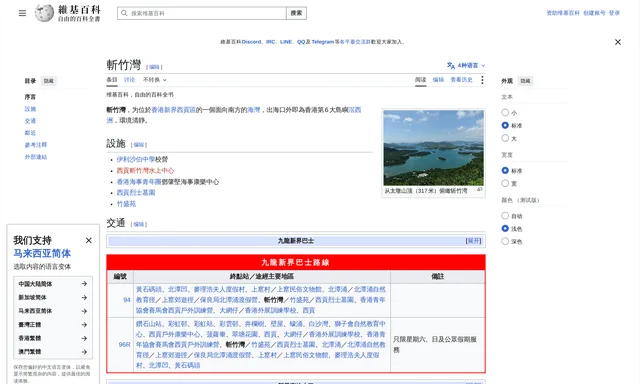
Task: Click arrow next to 香港繁體
Action: pos(84,338)
